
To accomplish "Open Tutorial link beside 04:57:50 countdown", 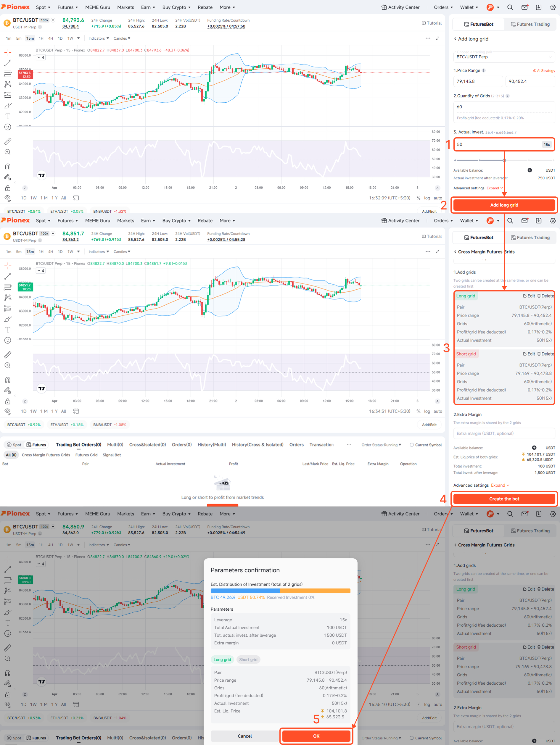I will [x=432, y=23].
